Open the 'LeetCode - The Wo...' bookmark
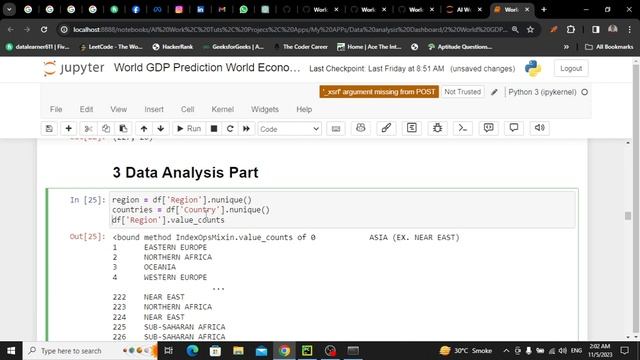 click(111, 47)
